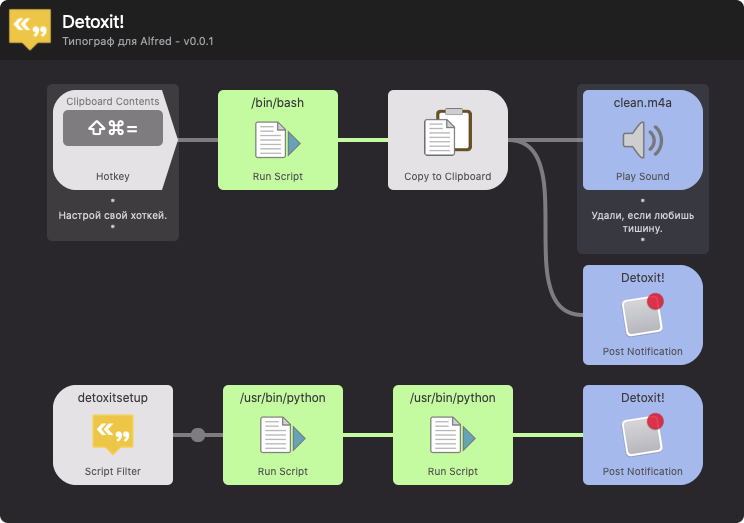Screen dimensions: 744x523
Task: Click the second /usr/bin/python Run Script node
Action: 453,435
